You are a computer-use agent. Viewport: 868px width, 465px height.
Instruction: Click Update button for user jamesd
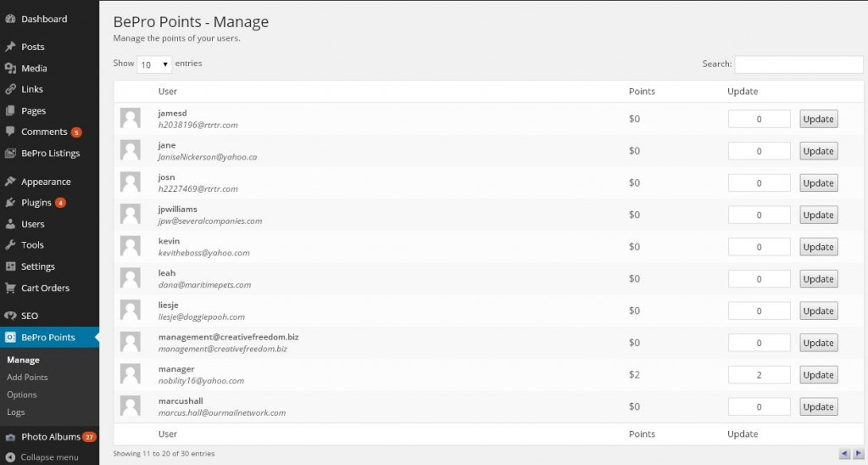818,119
